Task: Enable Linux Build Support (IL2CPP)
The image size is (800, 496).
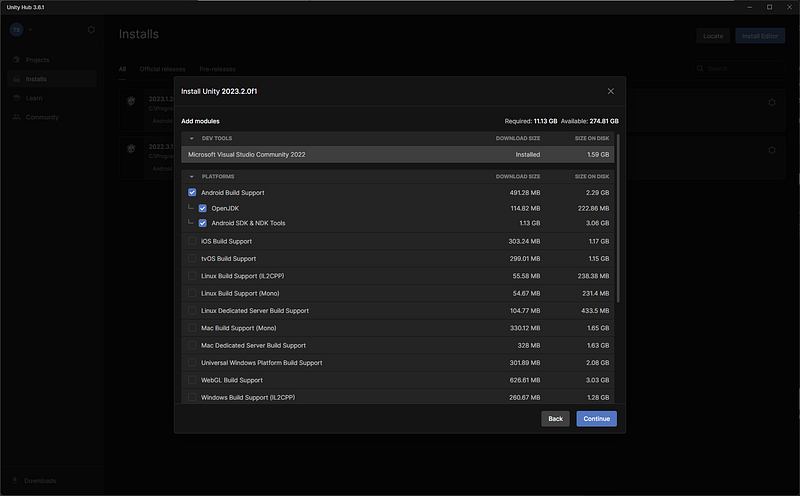Action: pos(192,276)
